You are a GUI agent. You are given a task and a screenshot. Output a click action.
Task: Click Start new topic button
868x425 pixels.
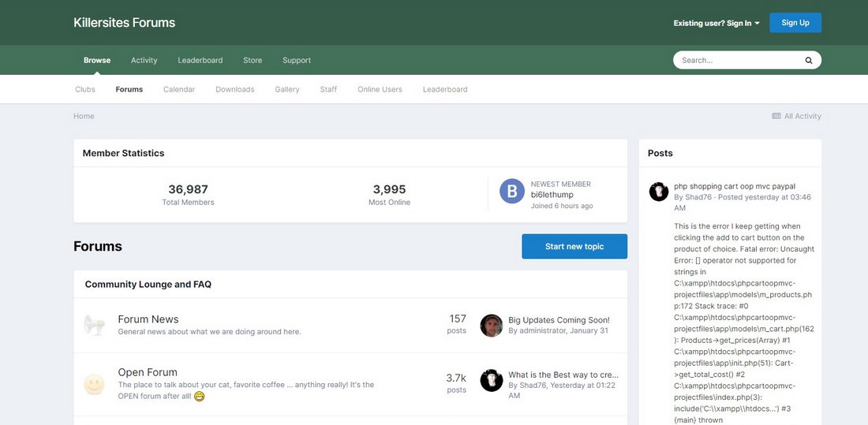pyautogui.click(x=574, y=246)
